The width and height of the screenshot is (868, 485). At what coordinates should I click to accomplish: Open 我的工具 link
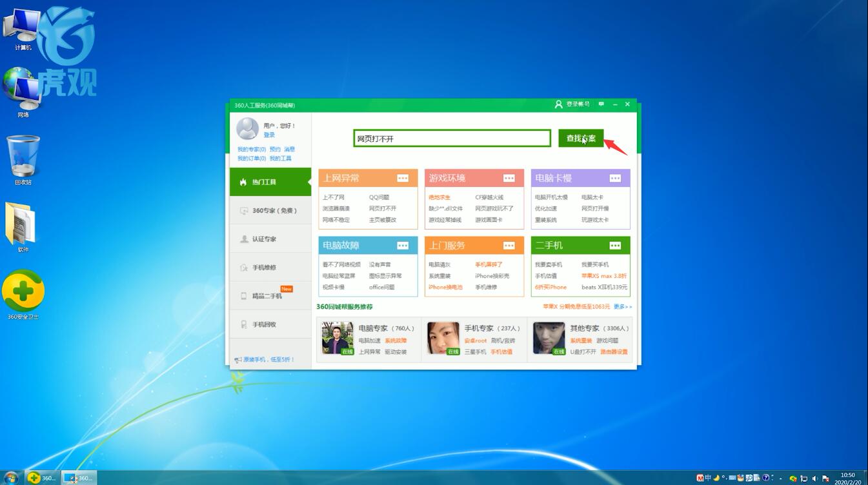281,158
